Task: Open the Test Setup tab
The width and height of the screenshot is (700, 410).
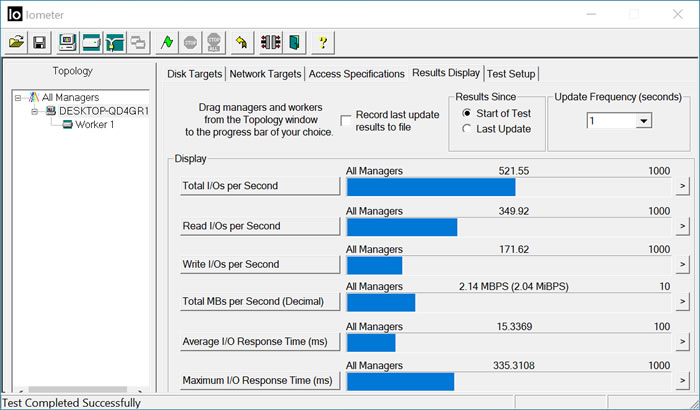Action: pyautogui.click(x=511, y=74)
